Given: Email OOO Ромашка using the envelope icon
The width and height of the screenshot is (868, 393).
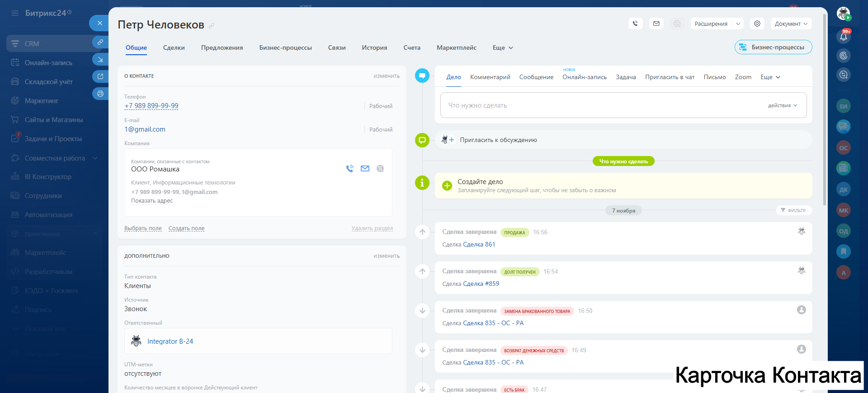Looking at the screenshot, I should click(365, 169).
